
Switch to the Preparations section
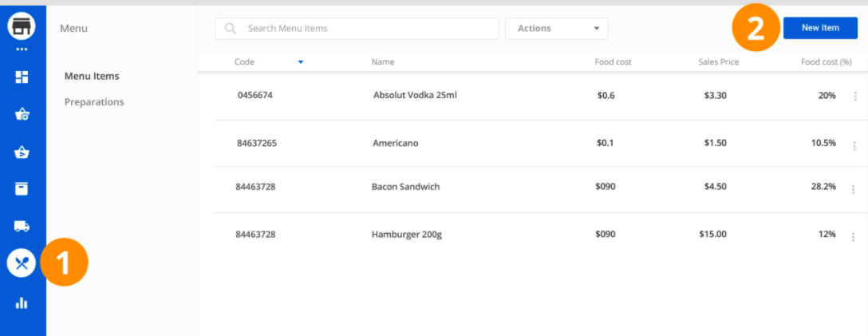coord(94,102)
